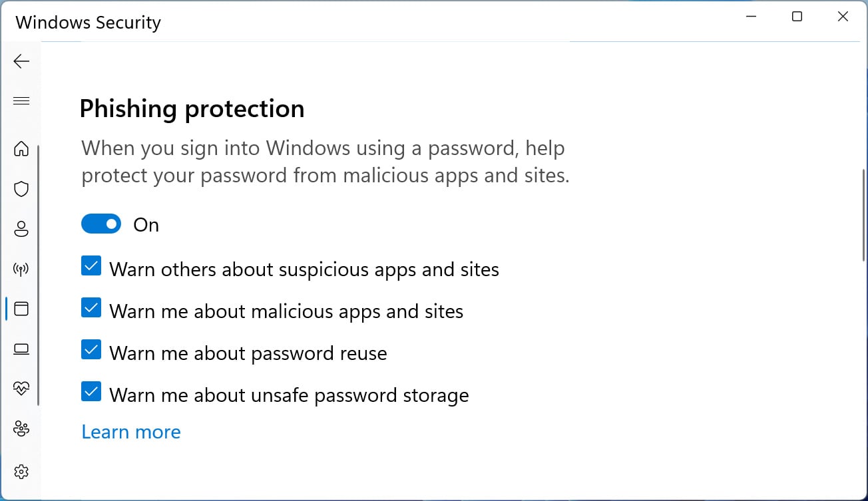Open Family options icon

point(21,429)
